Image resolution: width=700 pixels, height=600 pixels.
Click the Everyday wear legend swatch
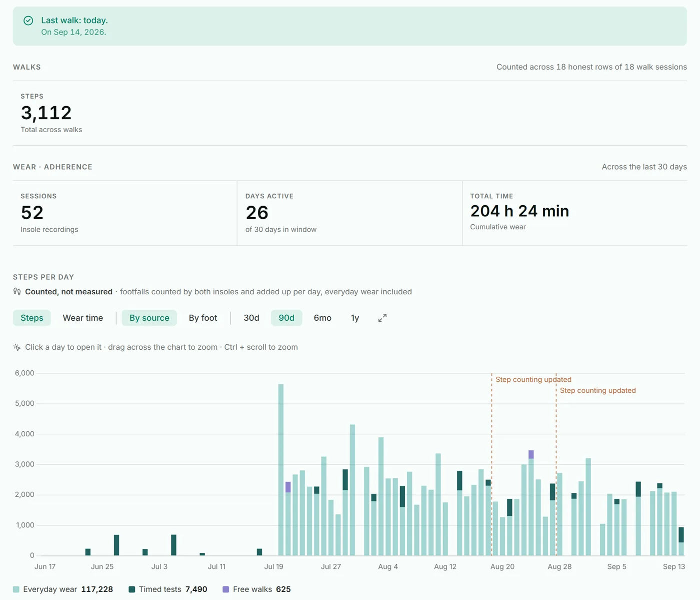pos(16,589)
